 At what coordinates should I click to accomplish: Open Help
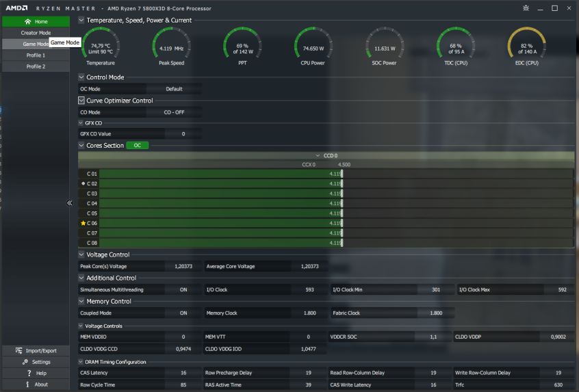click(x=36, y=373)
